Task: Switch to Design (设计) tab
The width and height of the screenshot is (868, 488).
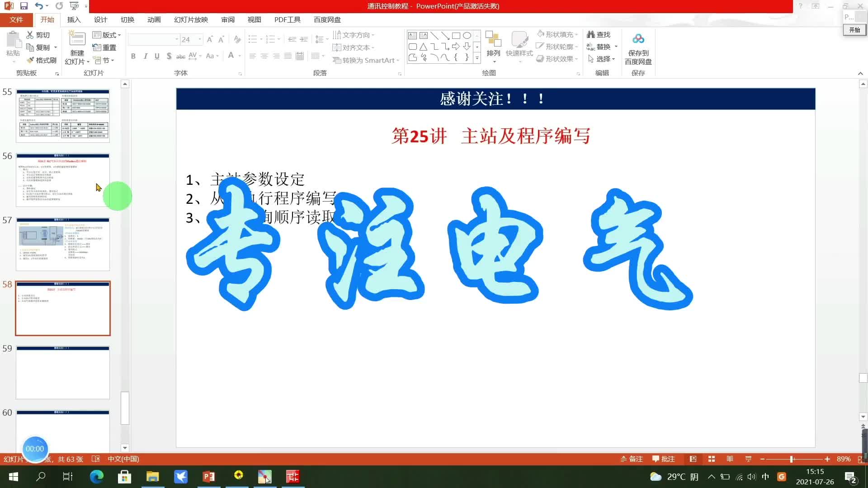Action: tap(100, 19)
